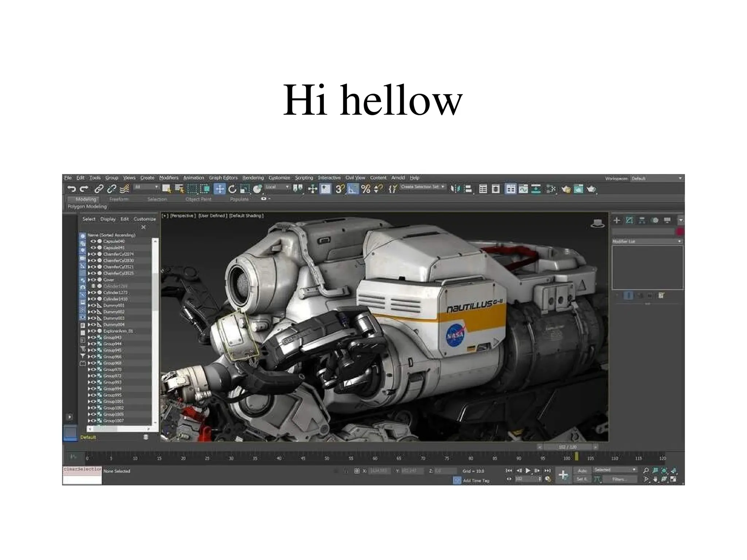
Task: Toggle the Percent Snap button
Action: [366, 189]
